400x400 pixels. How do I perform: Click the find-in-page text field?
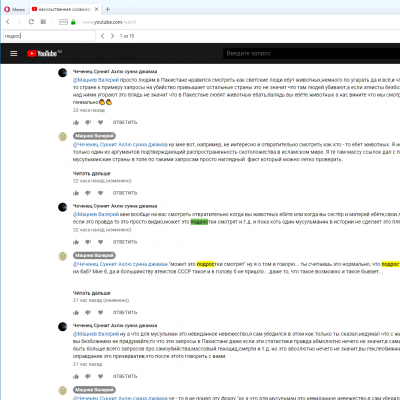(49, 36)
